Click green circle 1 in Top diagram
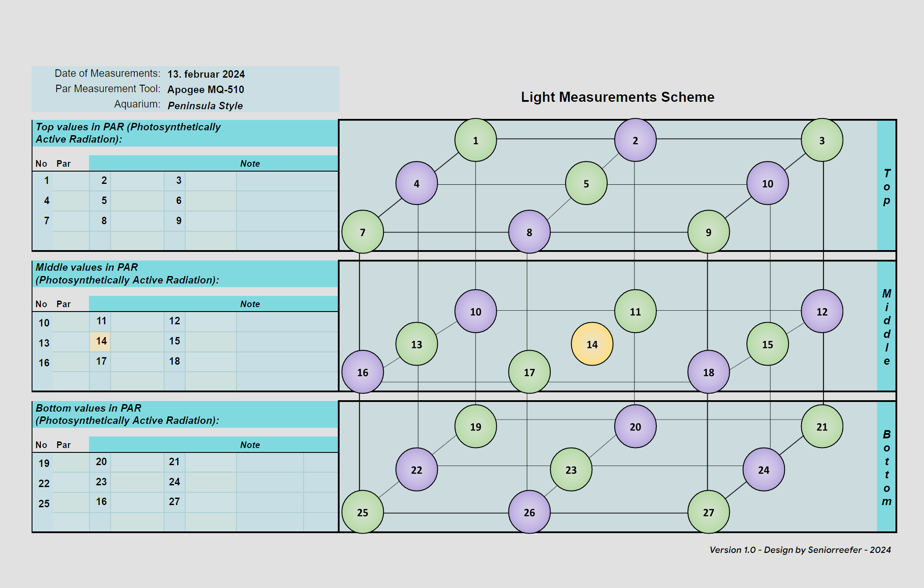Screen dimensions: 924x588 click(x=476, y=140)
